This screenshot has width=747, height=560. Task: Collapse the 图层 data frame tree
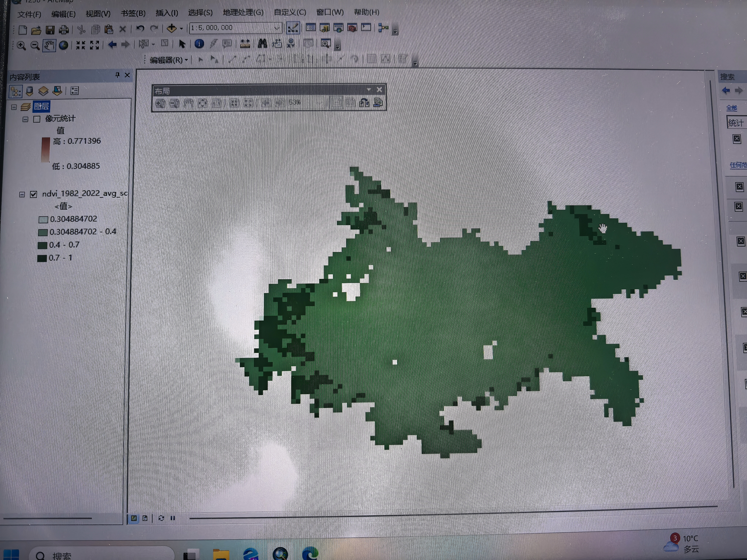coord(14,107)
